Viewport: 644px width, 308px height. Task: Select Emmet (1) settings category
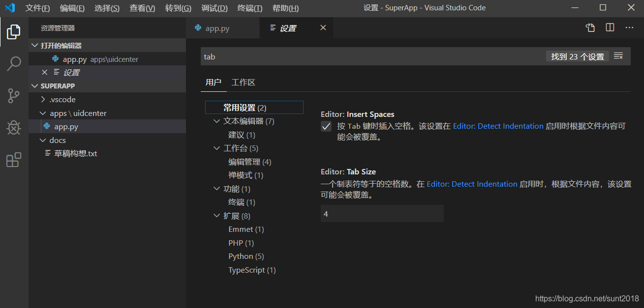pos(246,229)
